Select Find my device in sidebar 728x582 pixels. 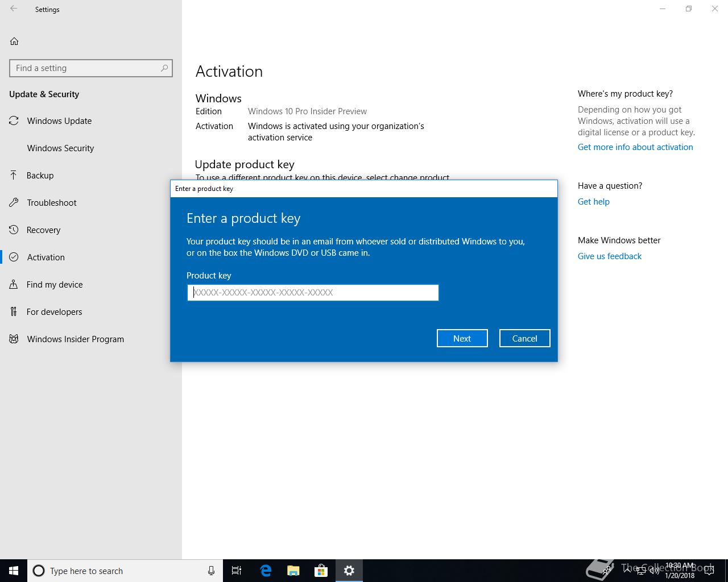tap(91, 285)
